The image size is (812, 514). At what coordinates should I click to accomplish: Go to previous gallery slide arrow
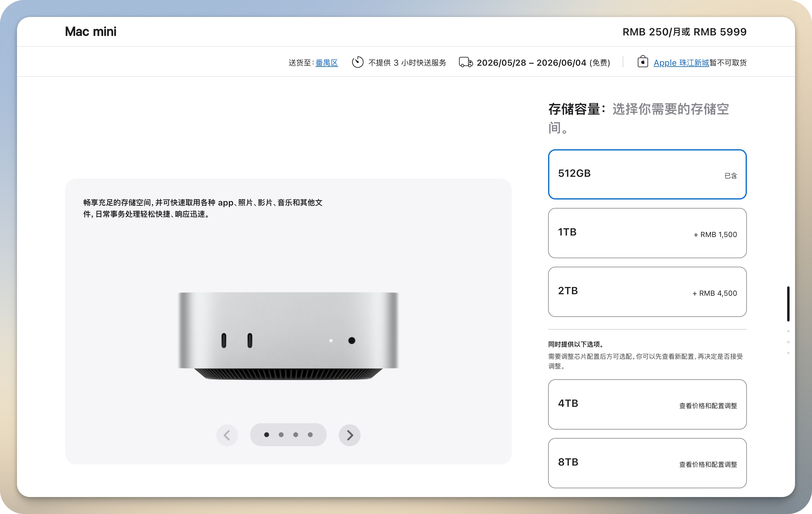click(x=227, y=435)
